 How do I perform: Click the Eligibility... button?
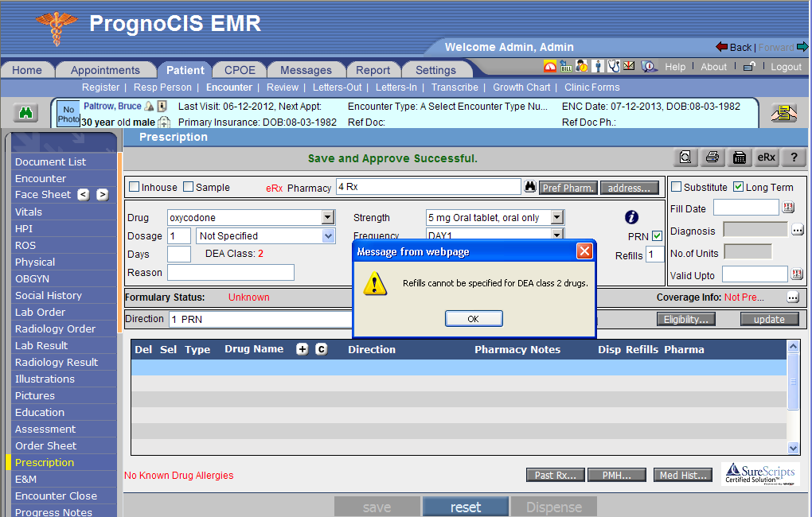click(x=685, y=319)
